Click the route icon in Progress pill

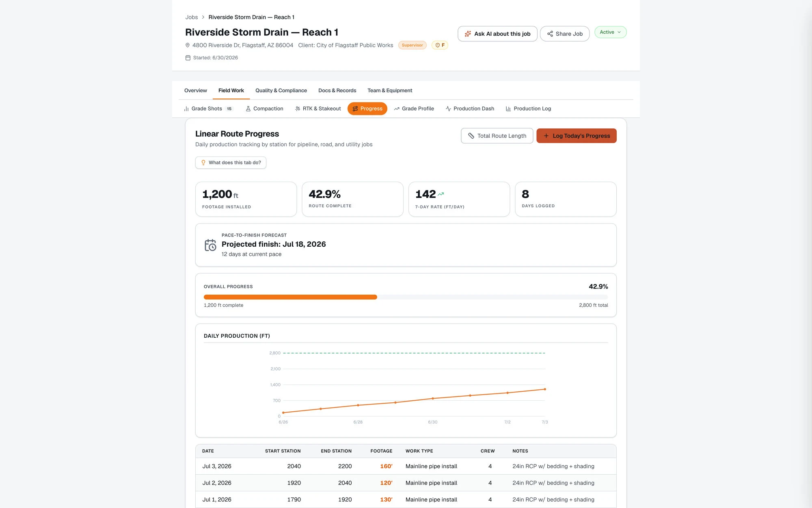click(x=355, y=109)
